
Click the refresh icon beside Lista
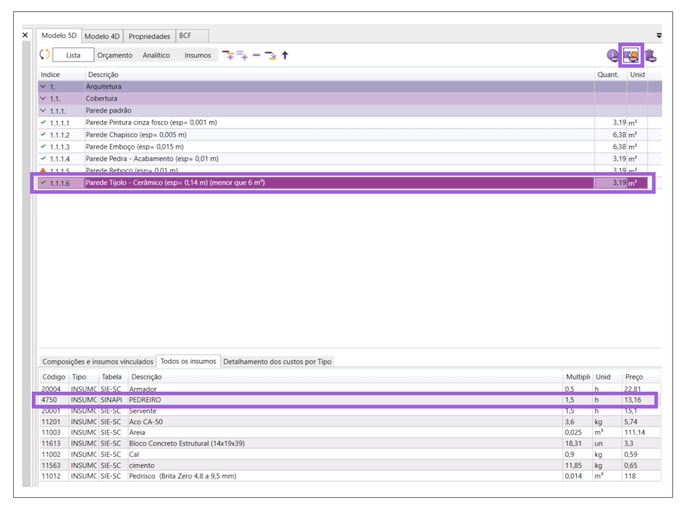point(44,55)
